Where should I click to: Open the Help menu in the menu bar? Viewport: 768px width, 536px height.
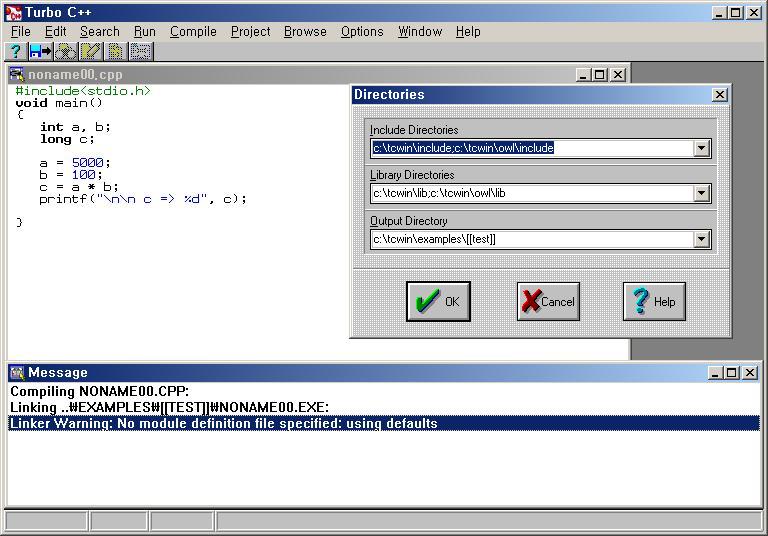(x=468, y=32)
